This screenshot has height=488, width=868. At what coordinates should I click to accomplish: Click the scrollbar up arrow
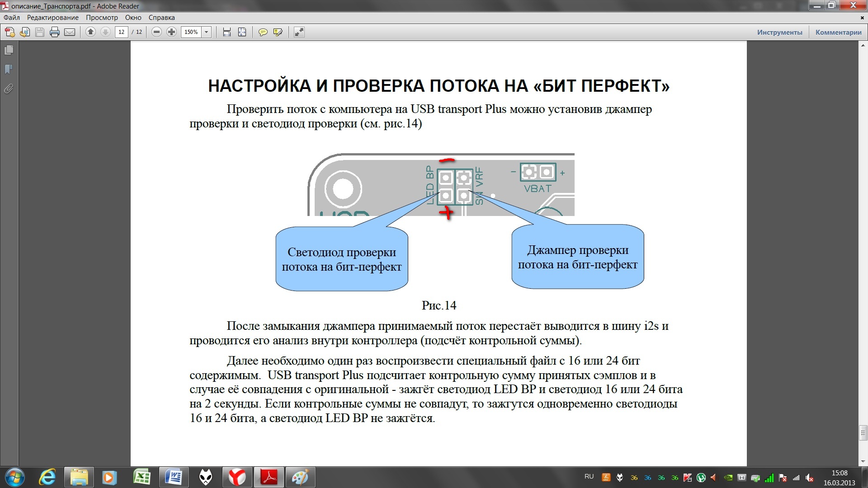coord(863,46)
